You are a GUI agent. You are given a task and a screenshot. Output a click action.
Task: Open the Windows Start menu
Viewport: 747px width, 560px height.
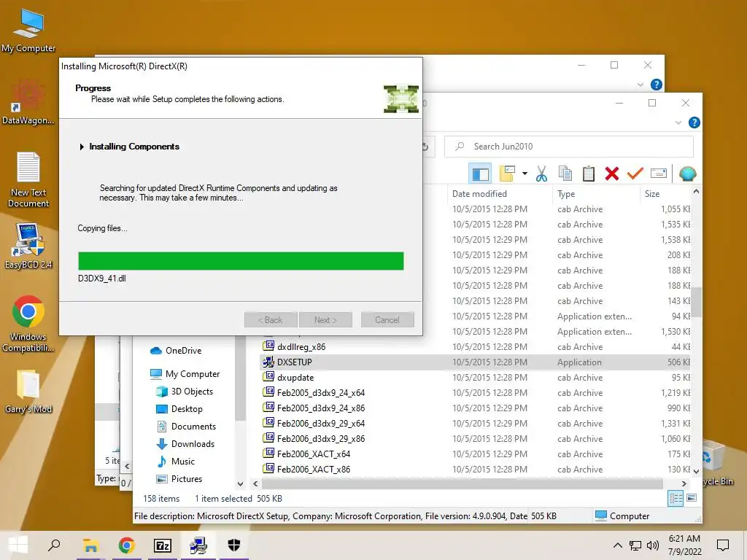18,545
